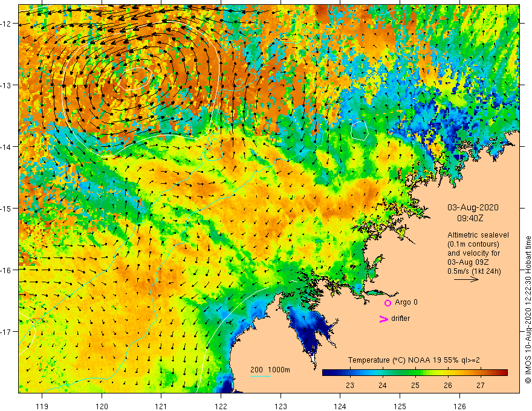Click longitude axis label 122
The height and width of the screenshot is (411, 532).
click(221, 407)
